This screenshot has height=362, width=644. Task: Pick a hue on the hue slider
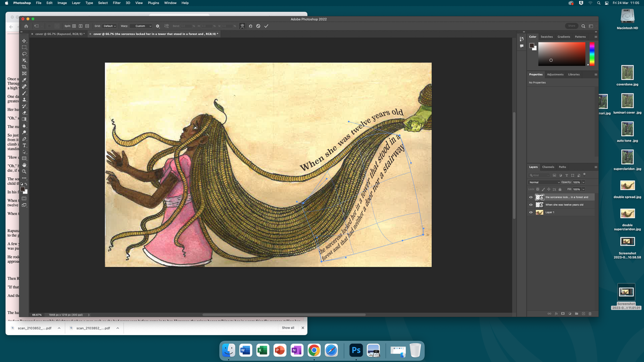pyautogui.click(x=592, y=53)
